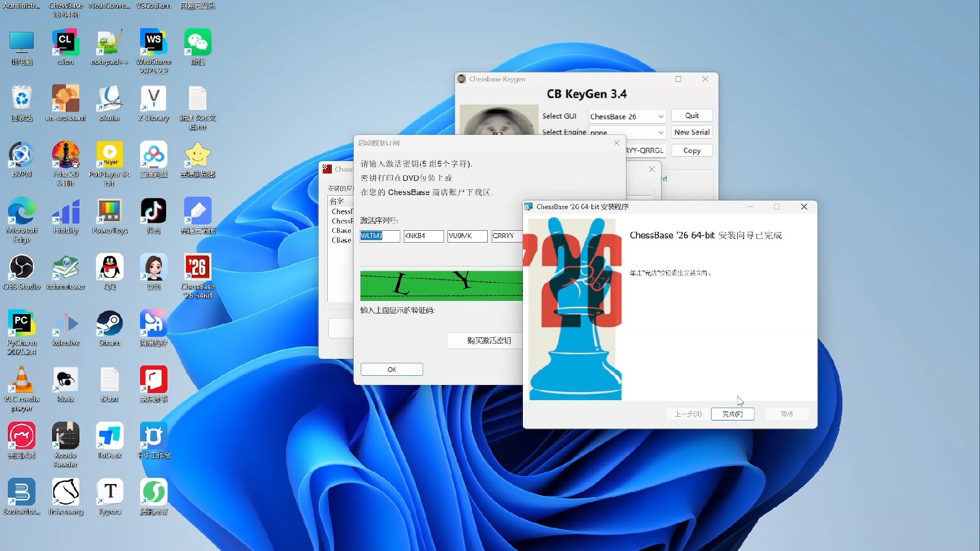
Task: Click the OBS Studio desktop icon
Action: coord(22,272)
